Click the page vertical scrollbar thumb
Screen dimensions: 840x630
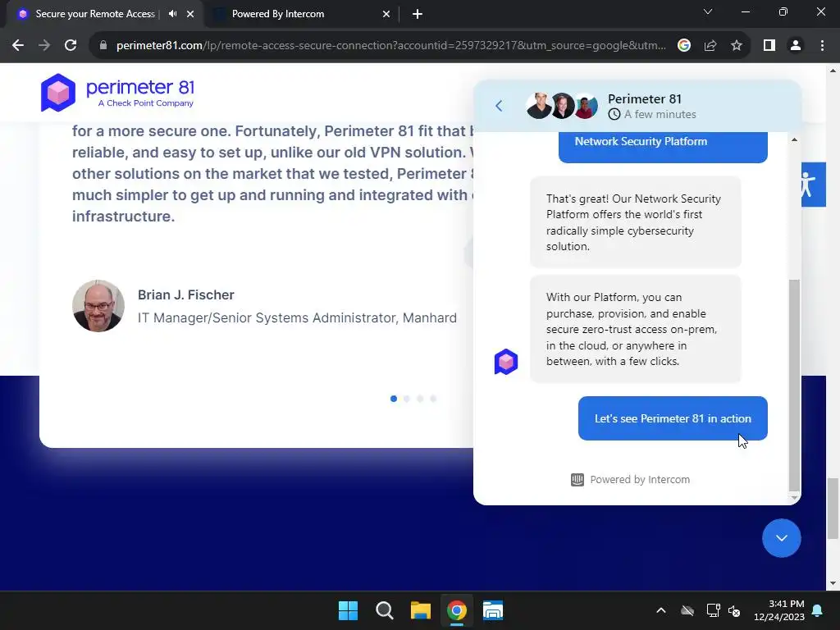pos(832,509)
